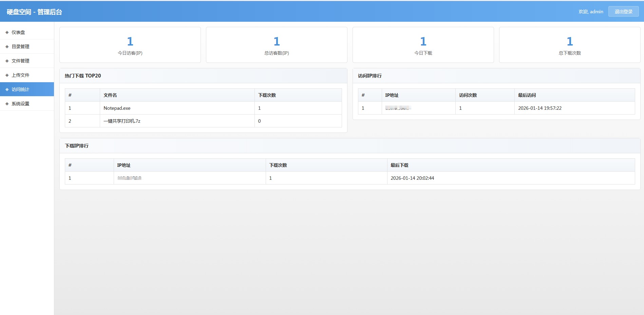The image size is (644, 315).
Task: Click the 今日下载 statistic card
Action: [x=423, y=45]
